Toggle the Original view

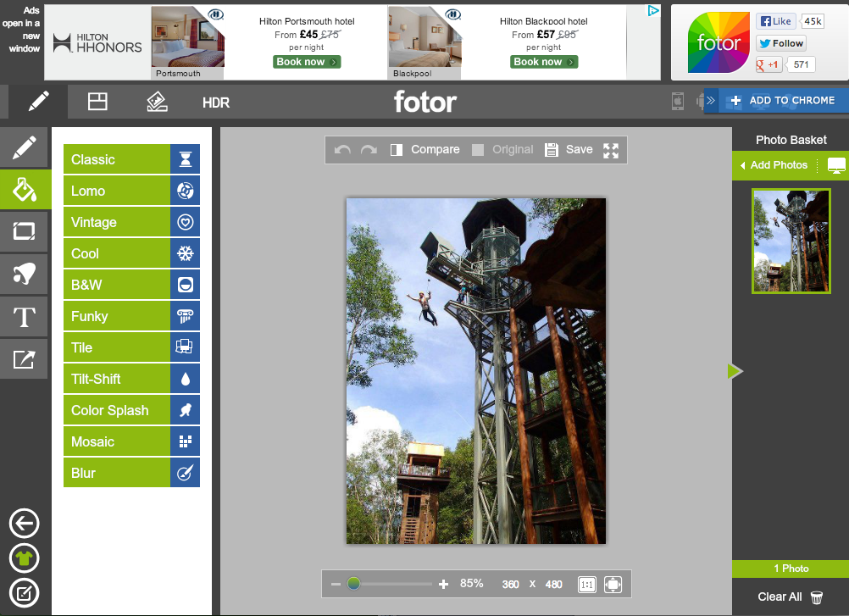pyautogui.click(x=502, y=150)
